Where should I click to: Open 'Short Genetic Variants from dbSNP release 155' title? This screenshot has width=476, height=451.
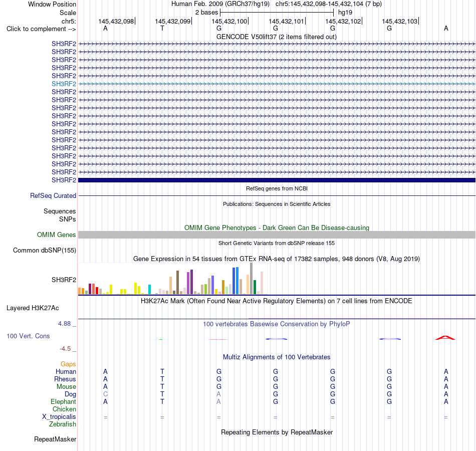(x=277, y=243)
